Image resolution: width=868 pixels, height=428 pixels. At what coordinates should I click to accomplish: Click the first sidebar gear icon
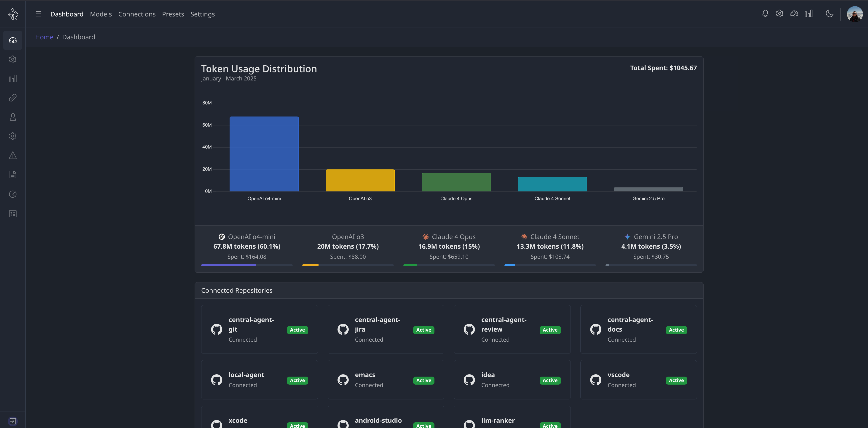(x=13, y=59)
